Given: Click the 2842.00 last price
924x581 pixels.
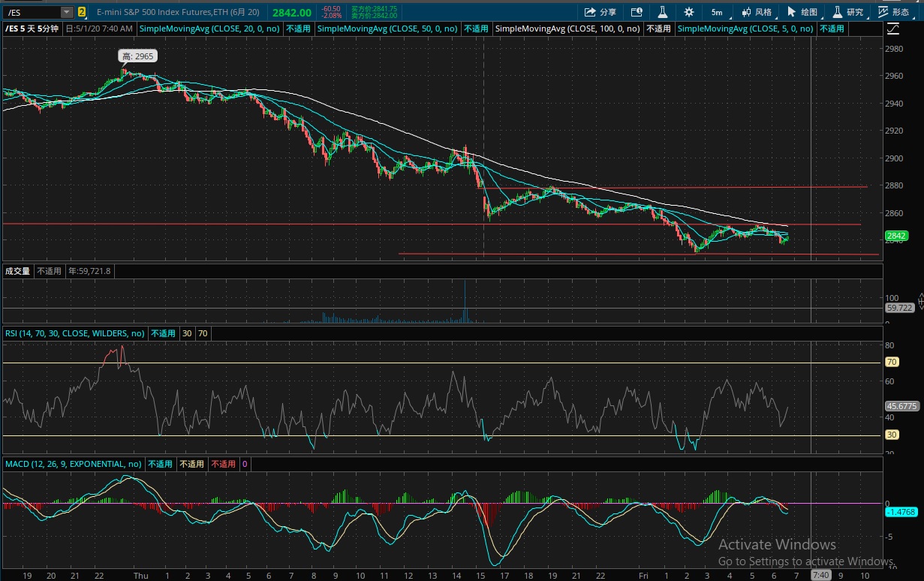Looking at the screenshot, I should (x=292, y=13).
